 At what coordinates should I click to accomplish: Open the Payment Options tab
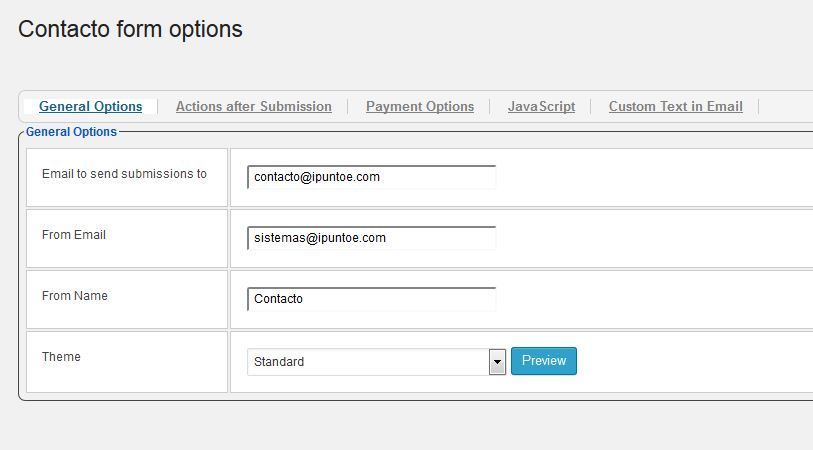click(x=419, y=106)
